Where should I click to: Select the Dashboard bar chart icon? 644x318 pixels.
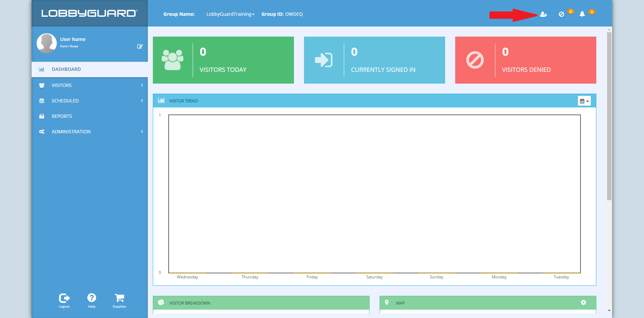[x=41, y=69]
